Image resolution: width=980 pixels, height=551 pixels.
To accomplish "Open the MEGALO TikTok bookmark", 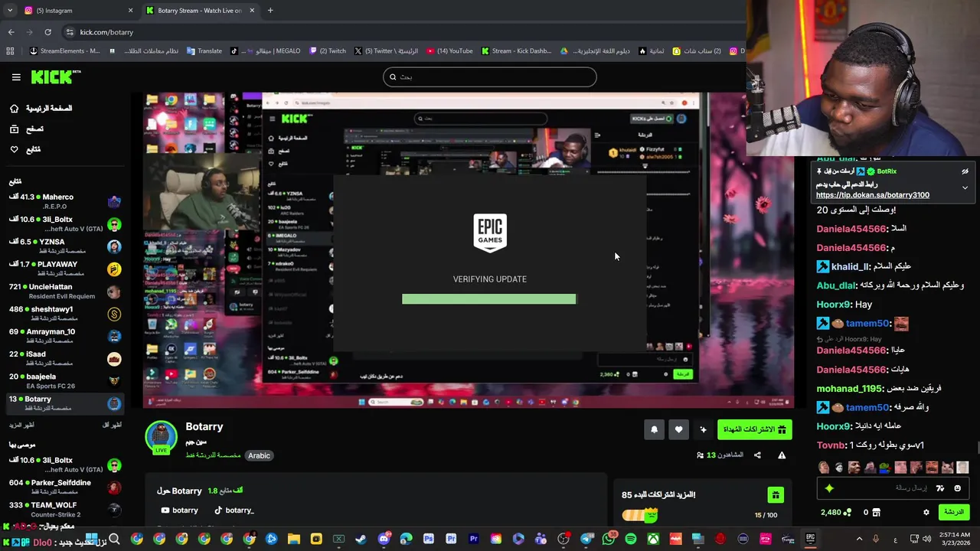I will coord(266,51).
